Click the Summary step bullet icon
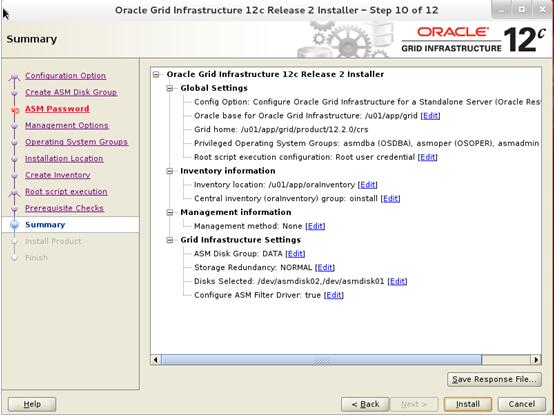Image resolution: width=554 pixels, height=418 pixels. click(14, 225)
